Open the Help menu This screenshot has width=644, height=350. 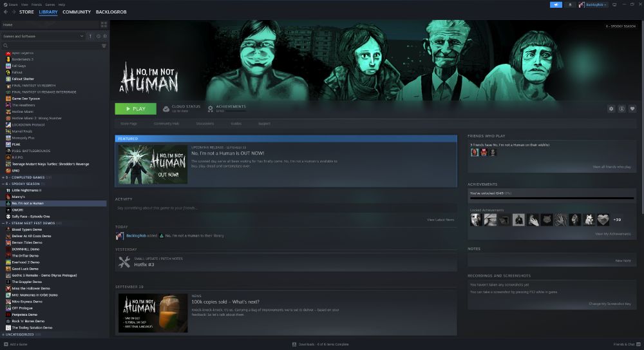point(62,5)
